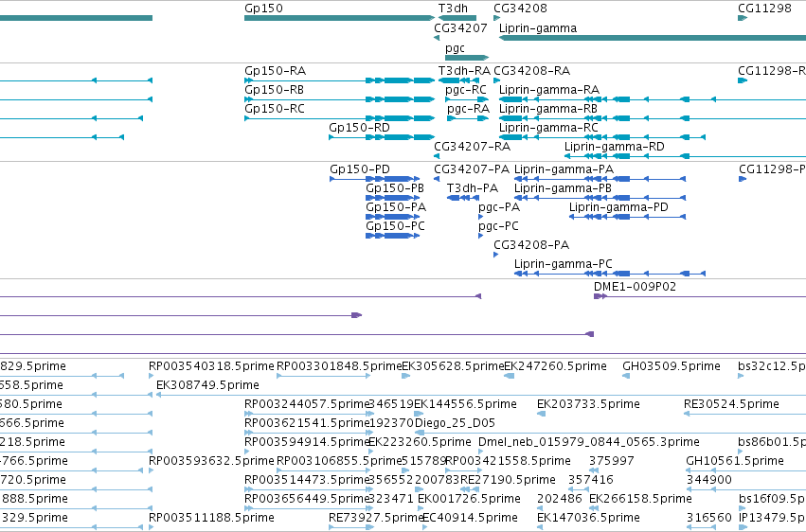The width and height of the screenshot is (806, 532).
Task: Click the teal T3dh gene feature bar
Action: pos(457,18)
